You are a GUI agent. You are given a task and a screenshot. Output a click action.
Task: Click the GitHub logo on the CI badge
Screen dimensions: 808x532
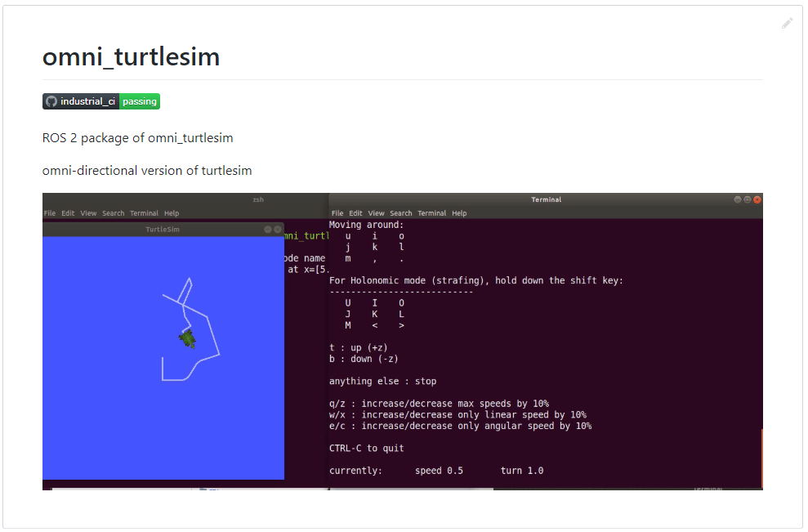[x=51, y=101]
